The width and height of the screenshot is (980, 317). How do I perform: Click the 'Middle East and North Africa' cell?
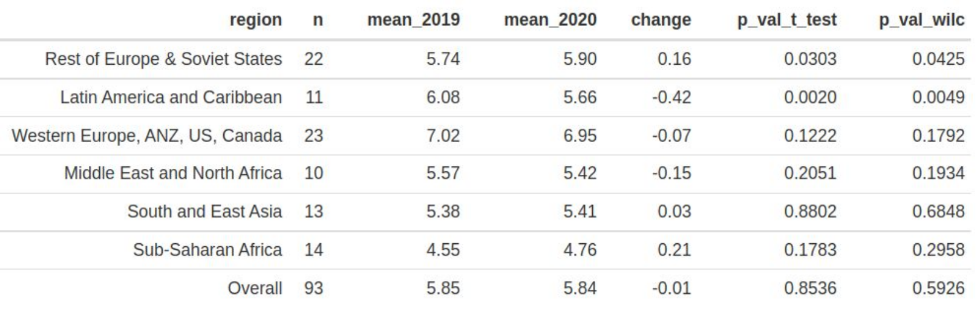click(x=173, y=173)
